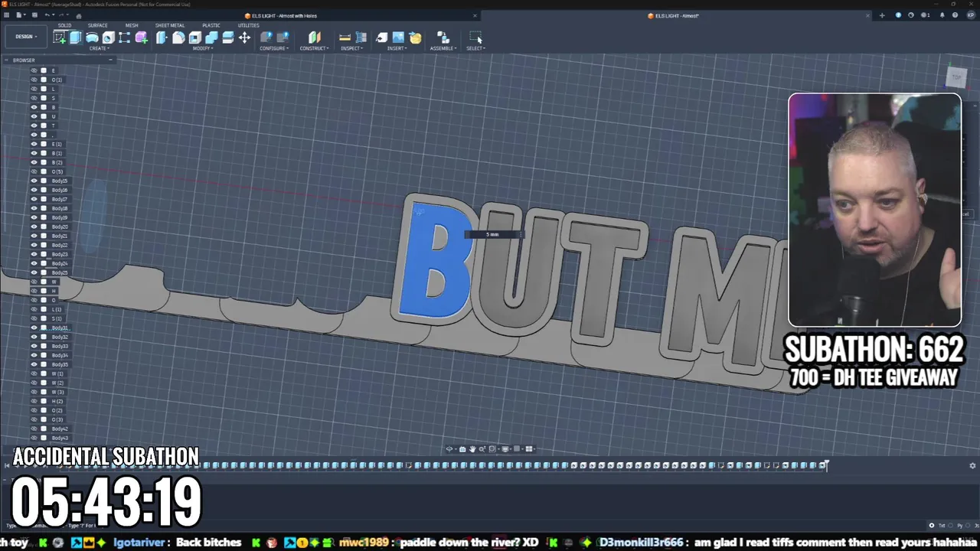
Task: Open the Data Panel grid icon
Action: (x=6, y=15)
